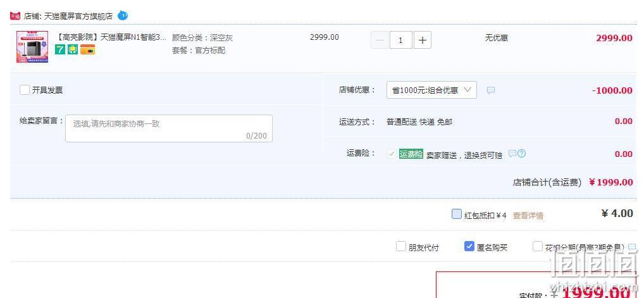Viewport: 644px width, 298px height.
Task: Click the -1000.00 discount amount
Action: pos(612,90)
